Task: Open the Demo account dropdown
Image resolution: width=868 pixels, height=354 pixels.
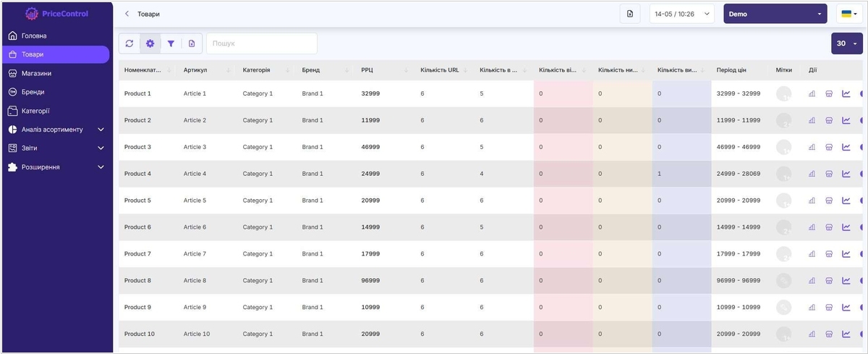Action: (775, 14)
